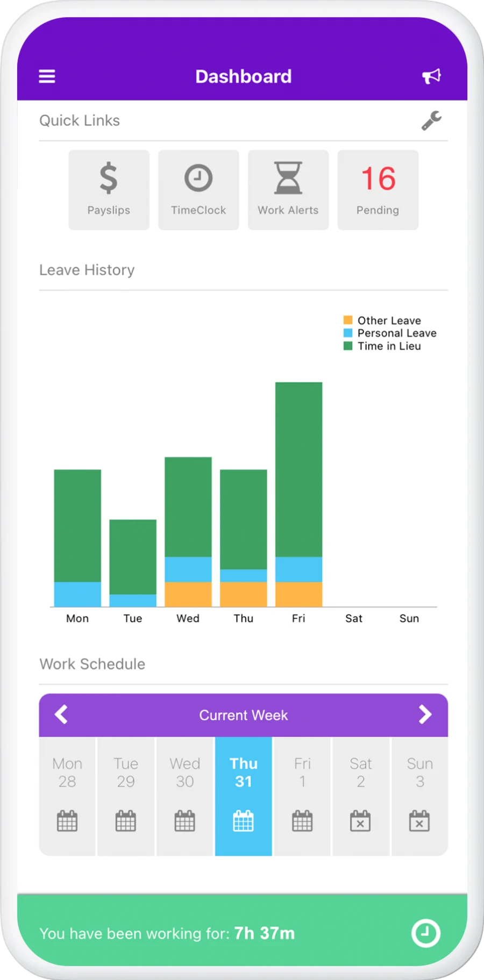484x980 pixels.
Task: Open the Current Week selector
Action: pyautogui.click(x=243, y=715)
